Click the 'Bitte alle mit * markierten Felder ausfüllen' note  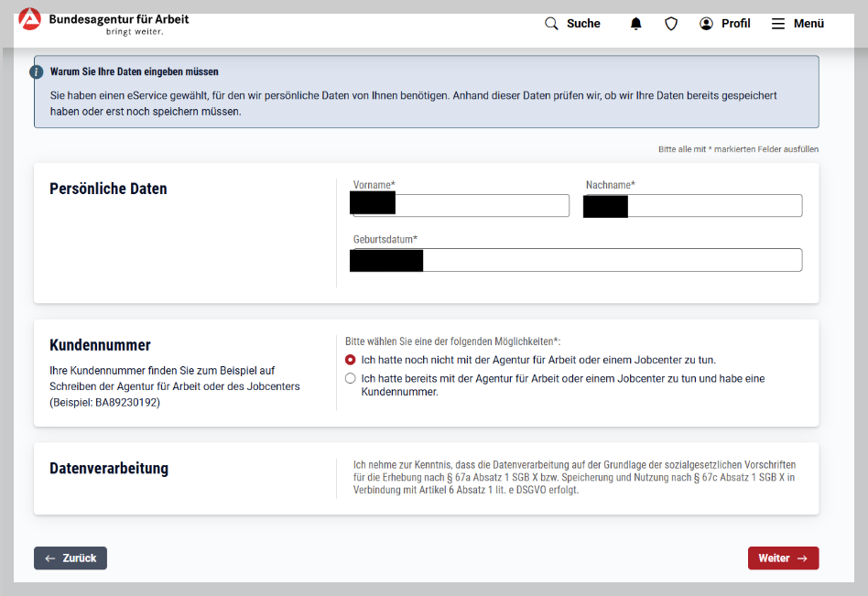tap(739, 149)
